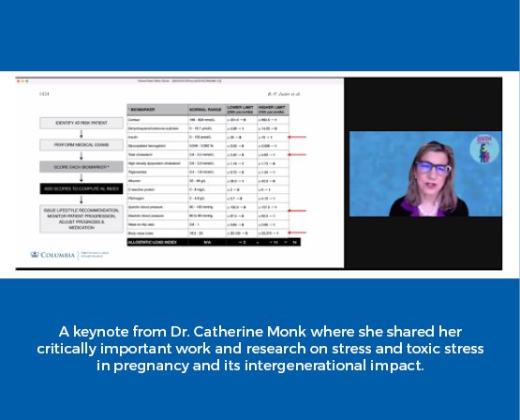Click the round conference logo in the speaker's video
The width and height of the screenshot is (520, 420).
tap(484, 149)
